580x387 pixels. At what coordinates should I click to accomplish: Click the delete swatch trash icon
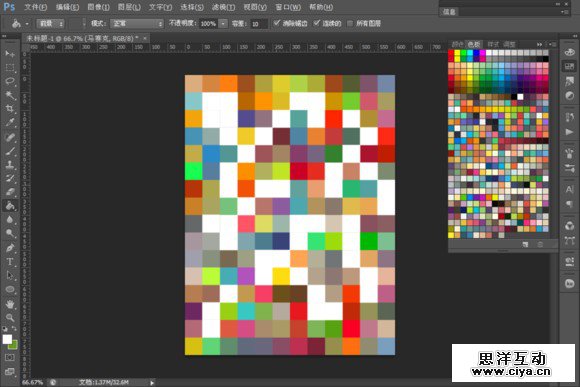click(540, 245)
